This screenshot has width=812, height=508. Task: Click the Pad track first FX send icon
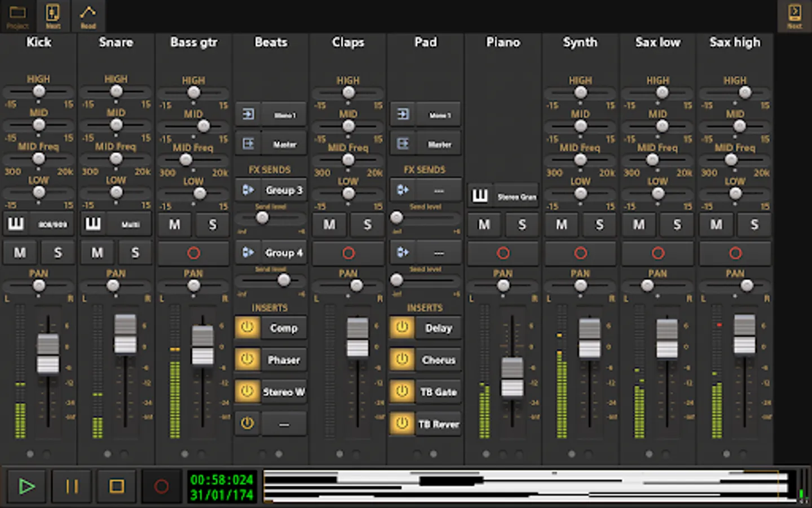click(x=403, y=190)
